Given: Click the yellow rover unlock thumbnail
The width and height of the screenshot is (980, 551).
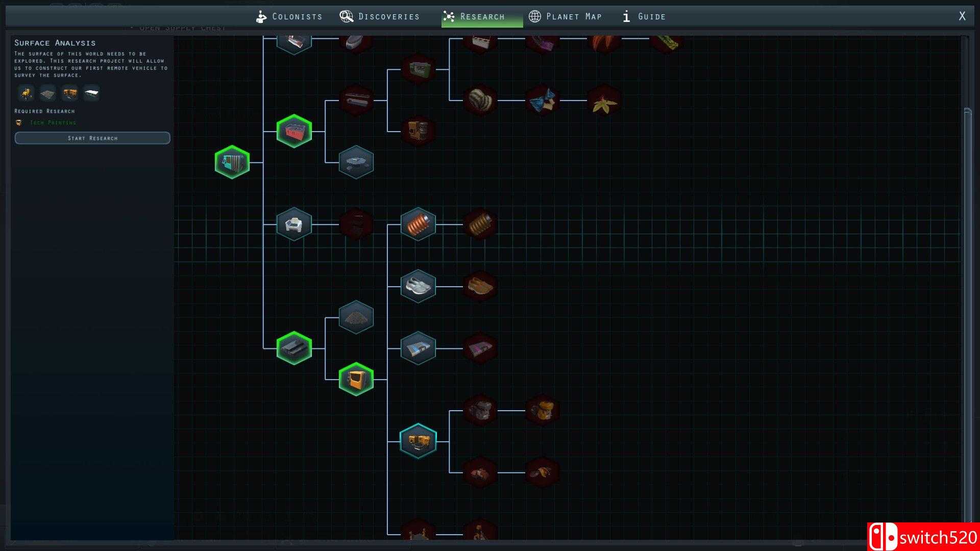Looking at the screenshot, I should tap(26, 93).
